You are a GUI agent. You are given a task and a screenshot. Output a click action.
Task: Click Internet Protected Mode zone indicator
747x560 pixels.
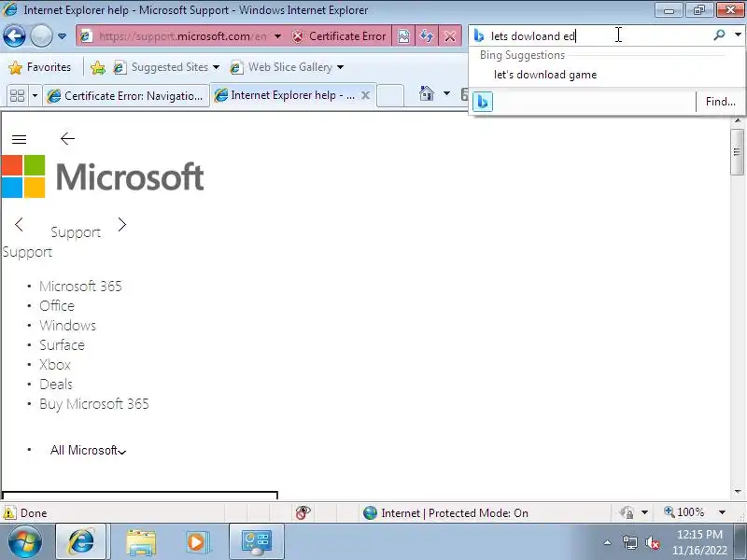[x=445, y=512]
